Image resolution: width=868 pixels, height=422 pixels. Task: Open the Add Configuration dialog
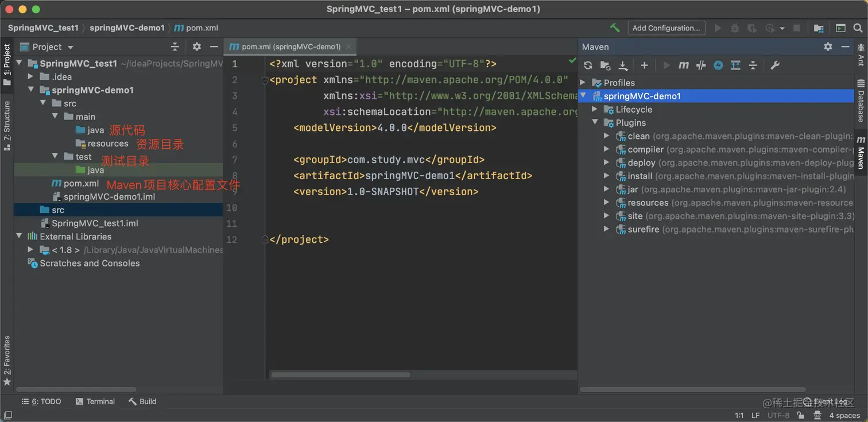[666, 28]
